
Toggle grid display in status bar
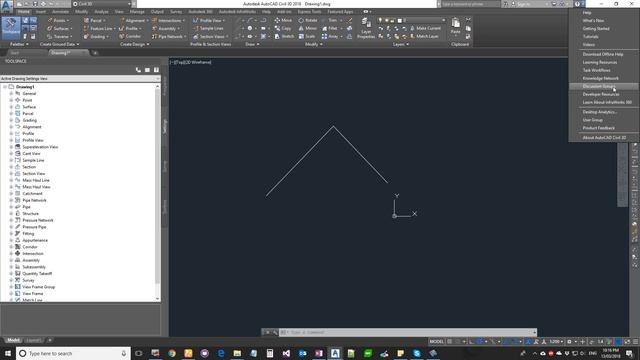coord(449,341)
